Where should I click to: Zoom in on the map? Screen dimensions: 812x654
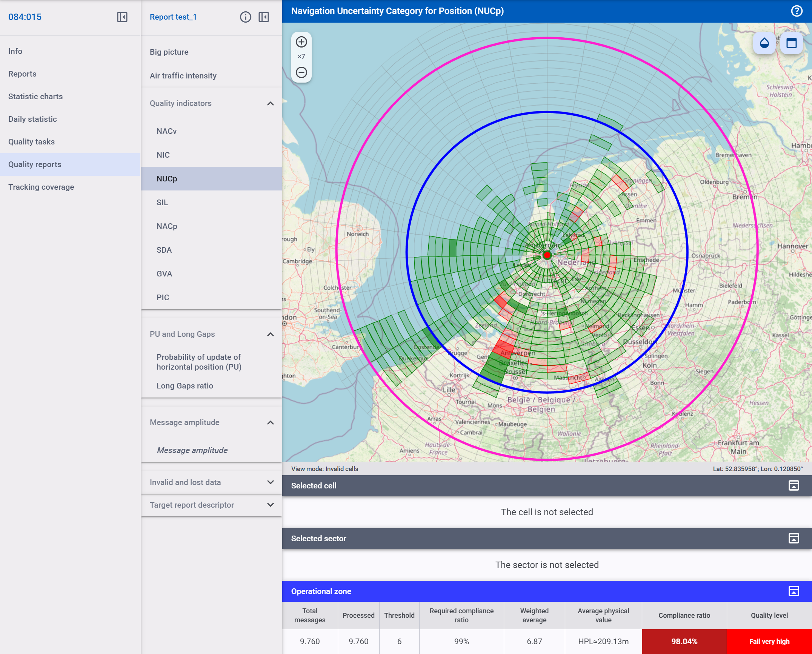pos(301,42)
